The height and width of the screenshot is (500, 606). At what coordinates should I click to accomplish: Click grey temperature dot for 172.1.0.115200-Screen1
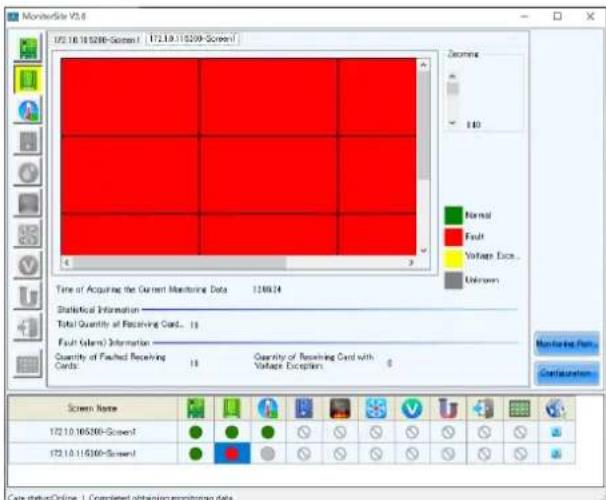[268, 454]
